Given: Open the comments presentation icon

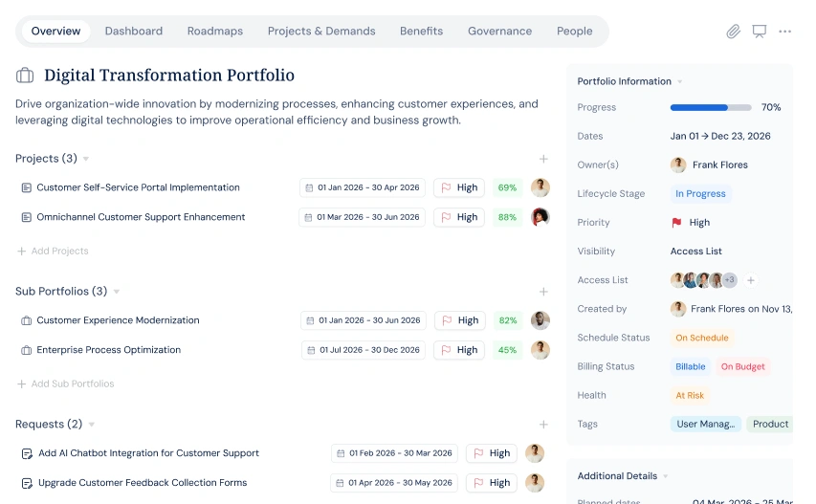Looking at the screenshot, I should (760, 32).
